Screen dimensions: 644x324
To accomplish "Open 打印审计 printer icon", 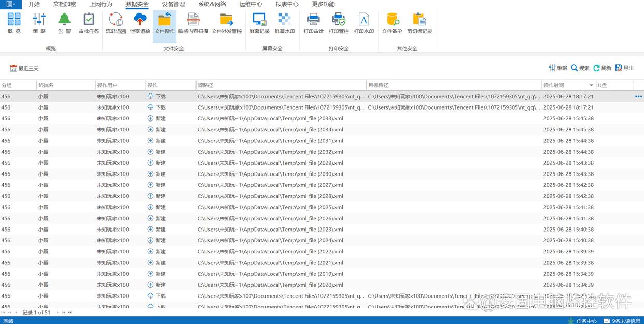I will (313, 23).
